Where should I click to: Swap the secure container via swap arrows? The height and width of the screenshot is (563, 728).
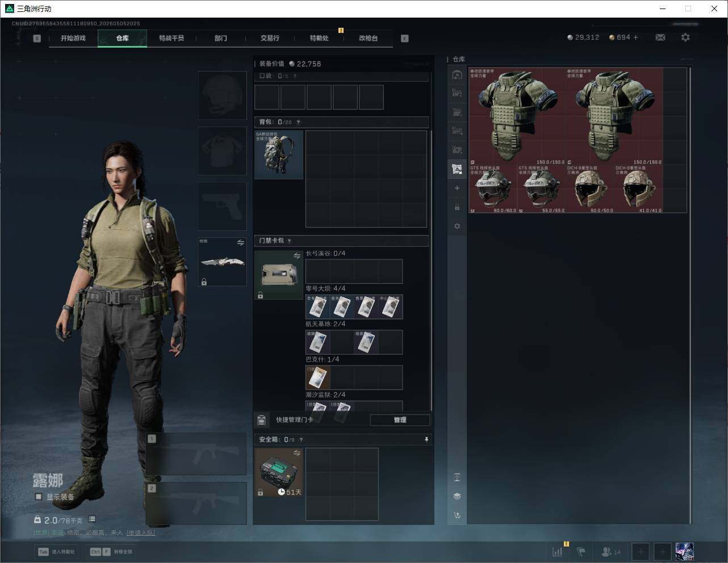pos(296,453)
